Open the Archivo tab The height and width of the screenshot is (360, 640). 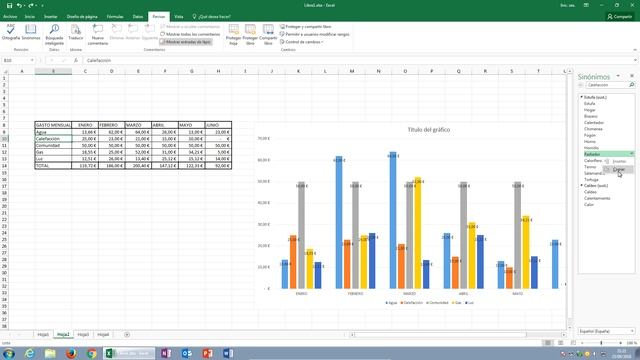[10, 17]
